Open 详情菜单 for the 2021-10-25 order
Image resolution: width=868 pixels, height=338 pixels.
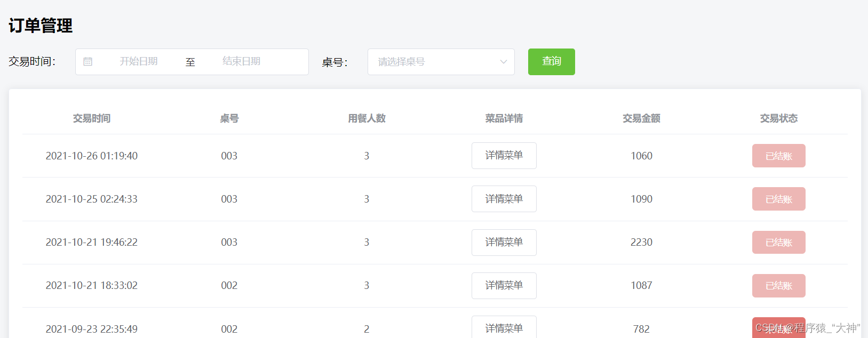pos(504,199)
